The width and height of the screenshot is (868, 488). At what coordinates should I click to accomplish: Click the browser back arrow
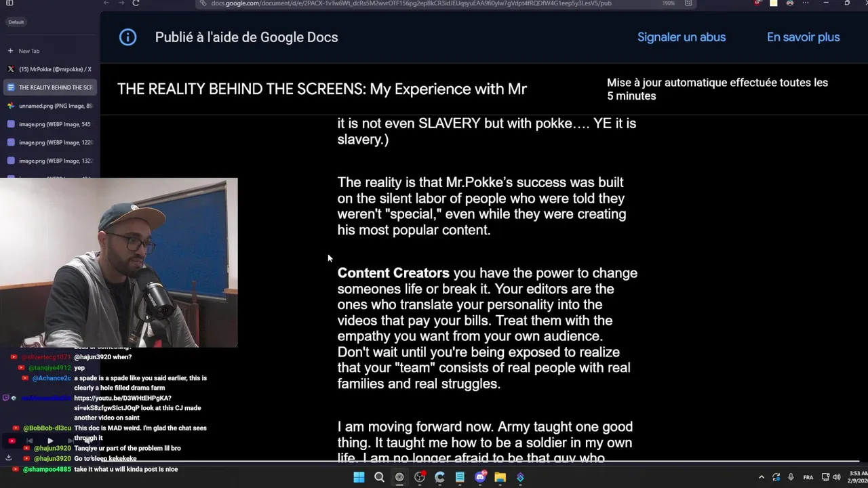pyautogui.click(x=106, y=3)
